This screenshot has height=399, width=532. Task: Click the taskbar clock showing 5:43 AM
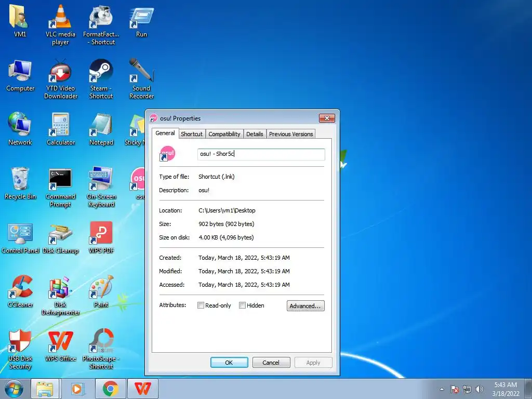(x=506, y=389)
